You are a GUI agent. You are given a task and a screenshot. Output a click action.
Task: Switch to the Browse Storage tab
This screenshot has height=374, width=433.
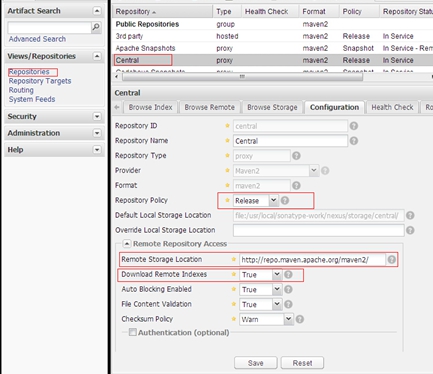(272, 107)
